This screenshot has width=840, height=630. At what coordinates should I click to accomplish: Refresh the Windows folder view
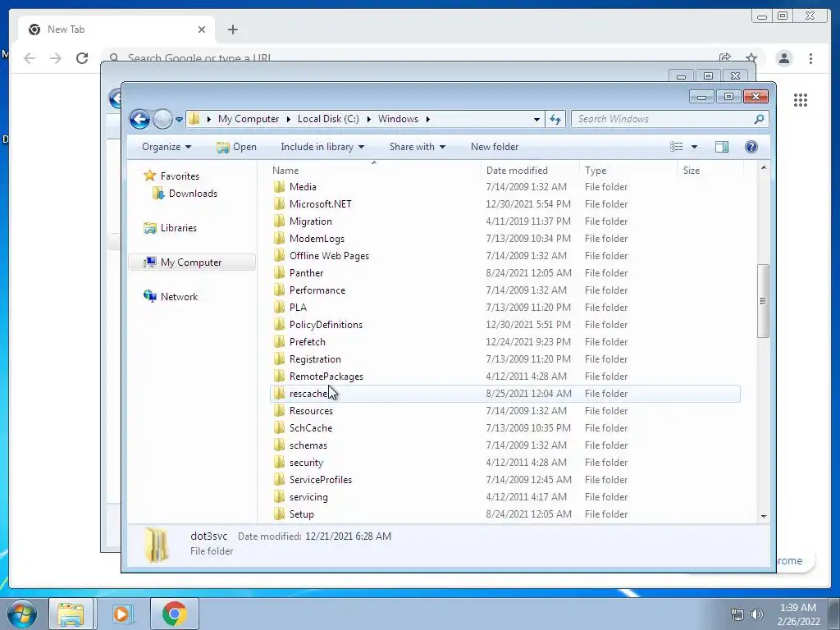coord(555,119)
